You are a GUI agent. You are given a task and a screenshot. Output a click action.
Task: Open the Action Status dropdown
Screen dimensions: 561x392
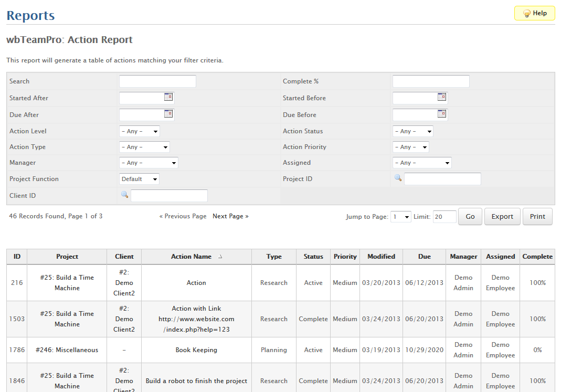(412, 132)
